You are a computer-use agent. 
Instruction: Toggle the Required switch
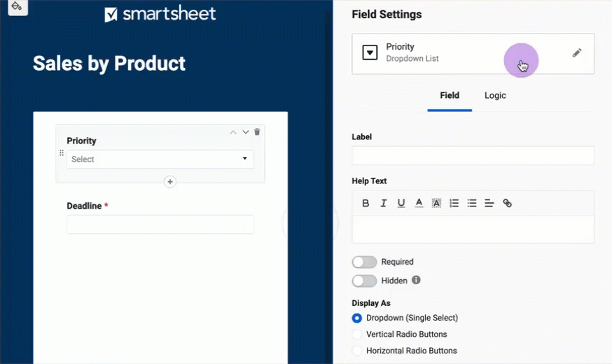(x=364, y=262)
